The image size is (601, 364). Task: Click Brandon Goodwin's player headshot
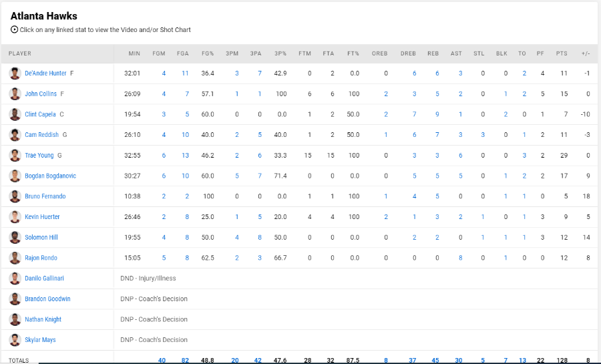coord(15,299)
